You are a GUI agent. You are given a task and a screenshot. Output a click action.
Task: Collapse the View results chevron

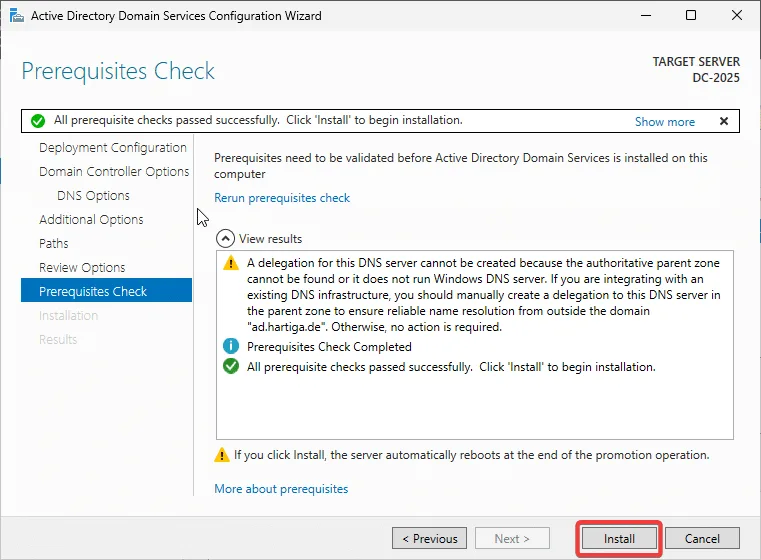click(x=225, y=239)
